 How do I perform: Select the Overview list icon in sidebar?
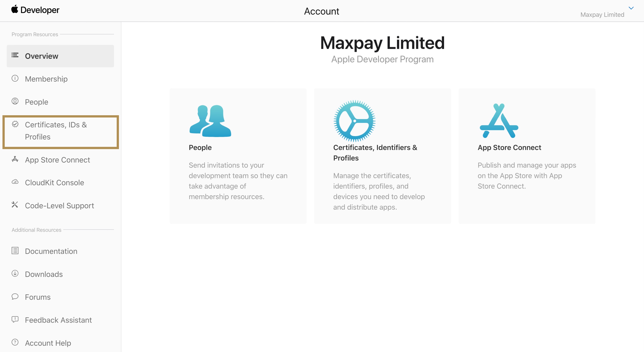(15, 55)
